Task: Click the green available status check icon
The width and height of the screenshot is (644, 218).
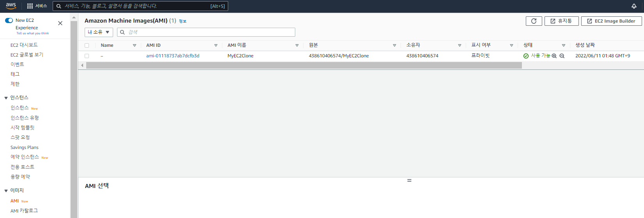Action: pyautogui.click(x=526, y=56)
